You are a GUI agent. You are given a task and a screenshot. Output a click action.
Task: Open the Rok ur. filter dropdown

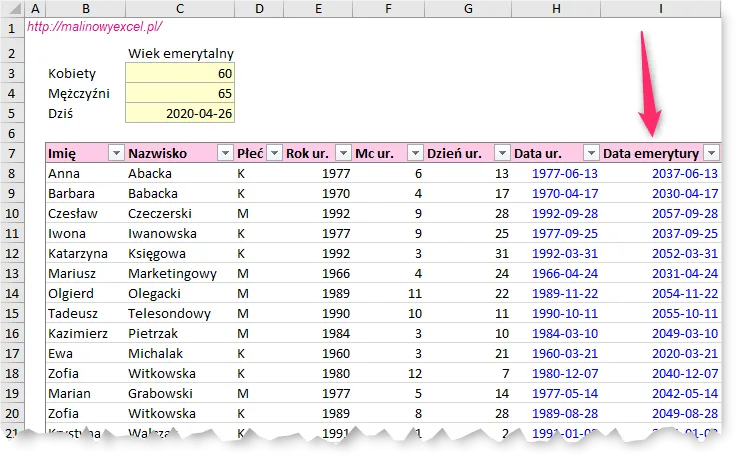[x=343, y=154]
